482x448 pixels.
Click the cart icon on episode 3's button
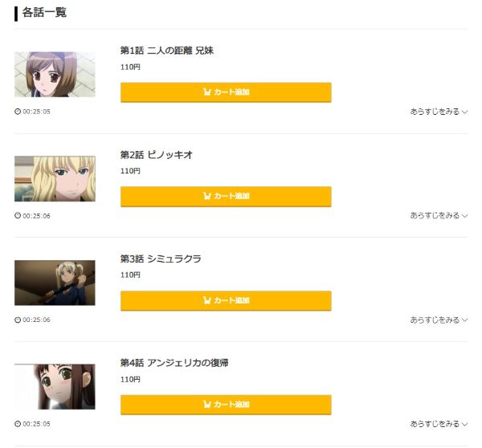click(x=207, y=300)
